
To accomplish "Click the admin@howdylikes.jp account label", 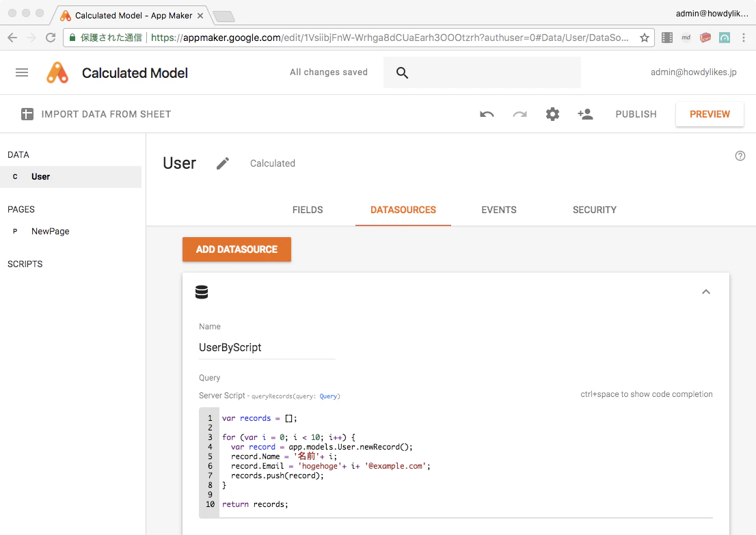I will pos(694,72).
